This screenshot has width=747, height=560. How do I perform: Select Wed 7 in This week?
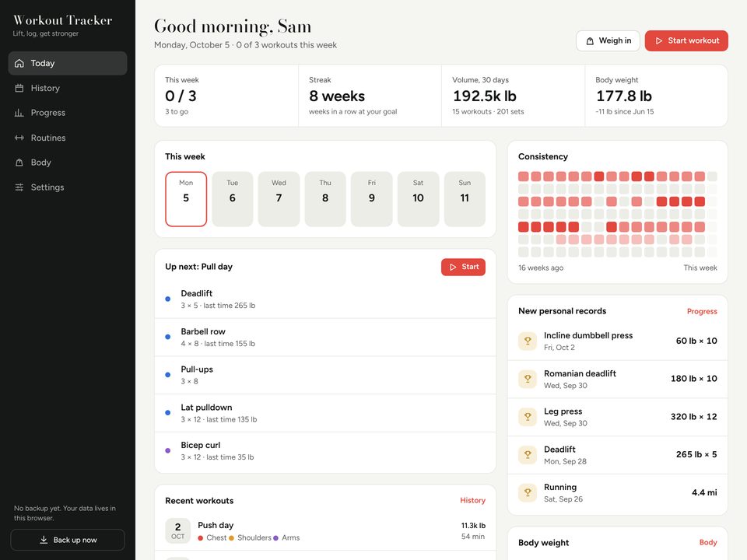click(x=279, y=199)
